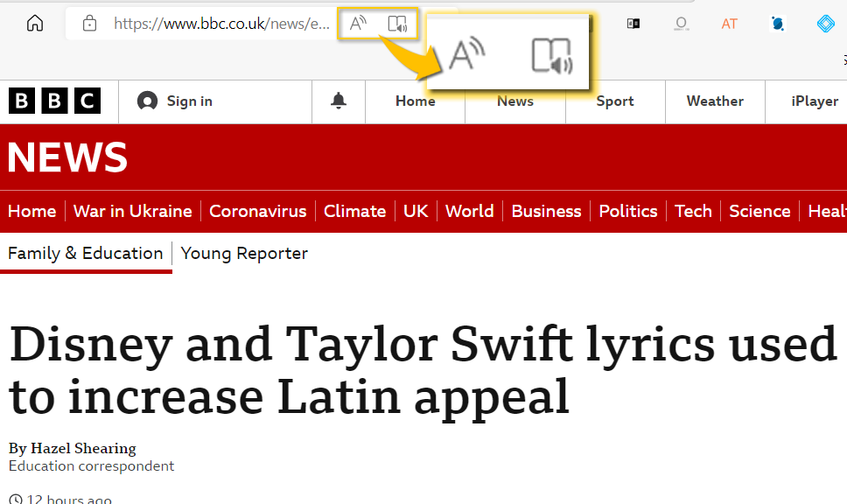Click the byline "By Hazel Shearing"
The image size is (847, 504).
coord(73,448)
